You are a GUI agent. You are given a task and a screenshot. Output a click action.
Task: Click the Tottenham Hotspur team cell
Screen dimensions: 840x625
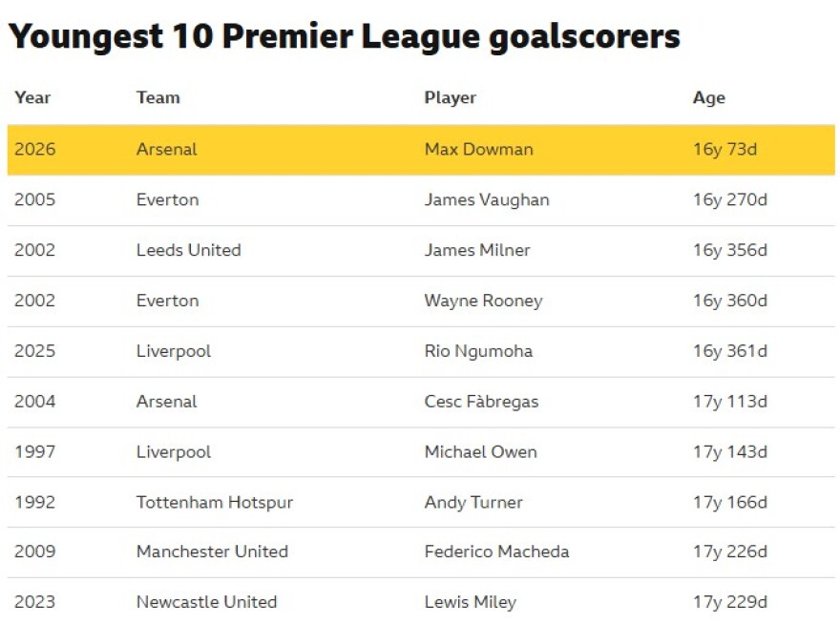tap(214, 502)
